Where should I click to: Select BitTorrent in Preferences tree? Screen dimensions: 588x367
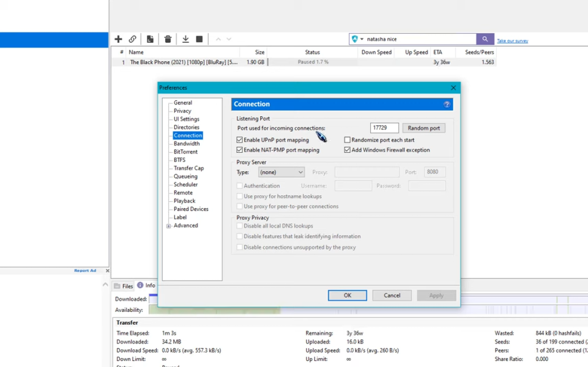click(x=185, y=152)
